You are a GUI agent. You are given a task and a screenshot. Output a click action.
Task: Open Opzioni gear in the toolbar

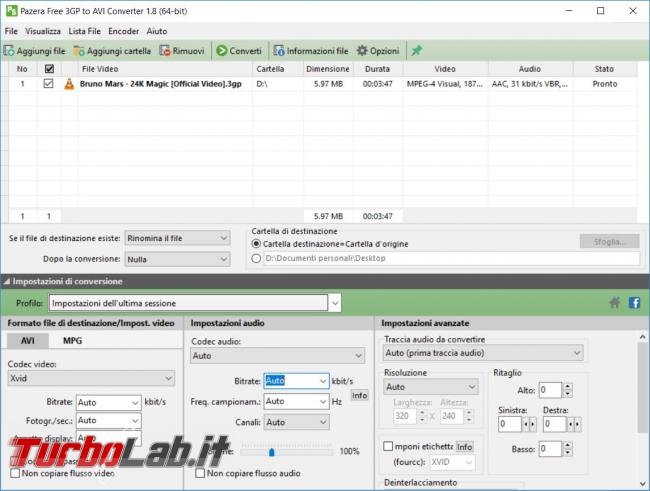378,51
